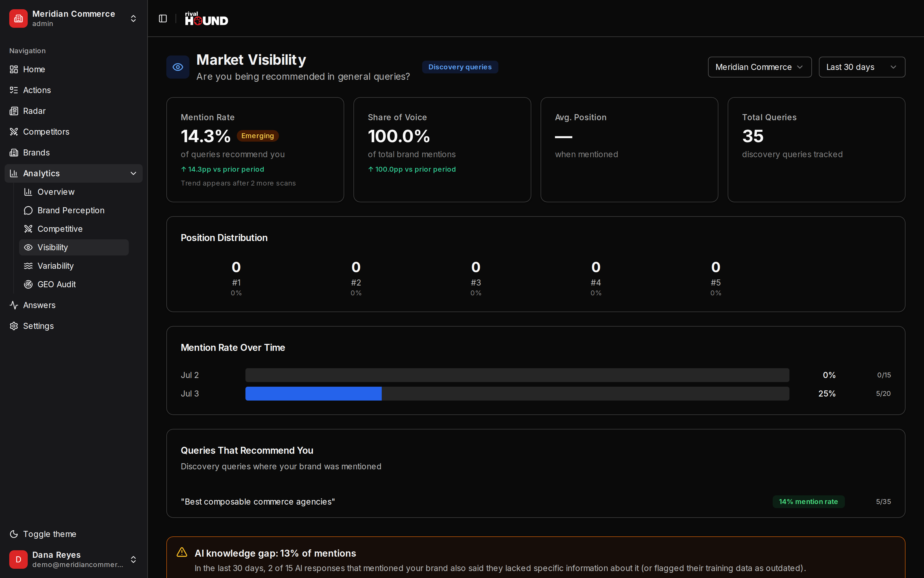Select Variability in Analytics submenu

74,266
